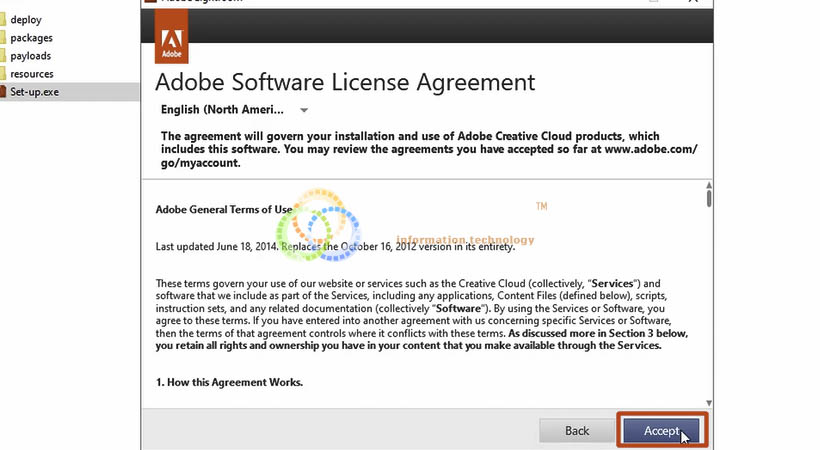Click the 'Last updated June 18, 2014' line
The height and width of the screenshot is (450, 820).
[335, 246]
